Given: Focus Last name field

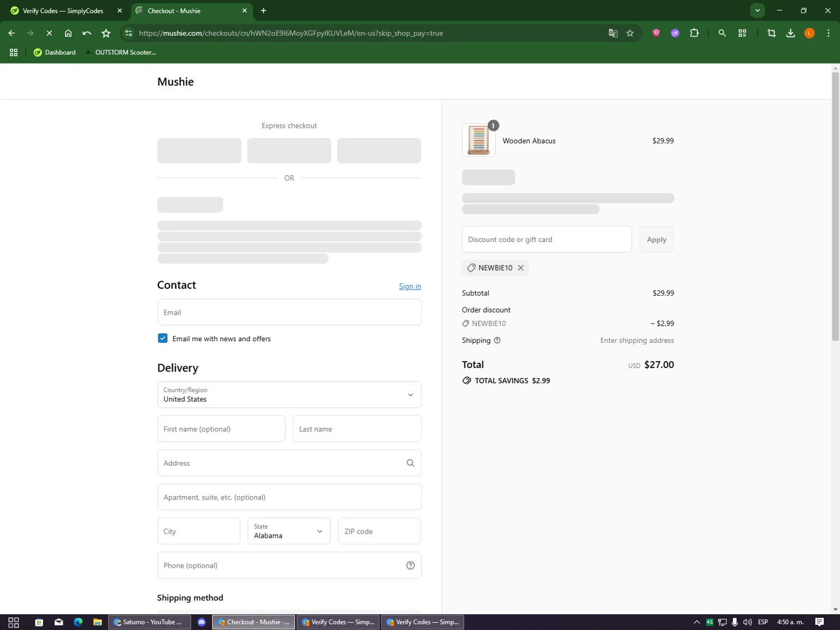Looking at the screenshot, I should [x=357, y=429].
